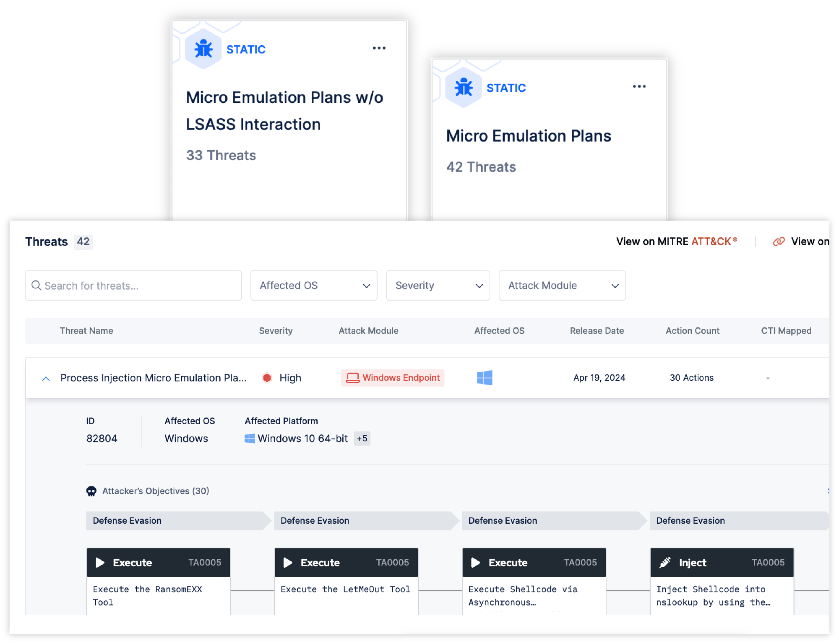Click the syringe Inject icon in TA0005 card
This screenshot has width=839, height=644.
665,562
